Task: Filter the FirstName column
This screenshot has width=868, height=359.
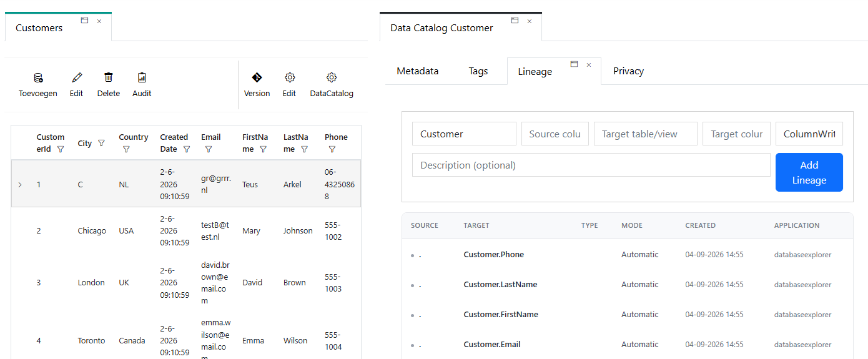Action: coord(263,149)
